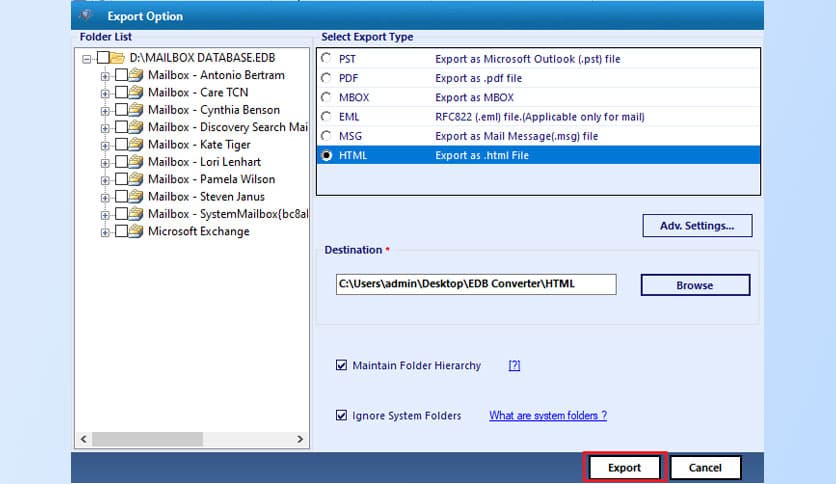Check the Mailbox - Discovery Search checkbox
Screen dimensions: 836x484
122,127
